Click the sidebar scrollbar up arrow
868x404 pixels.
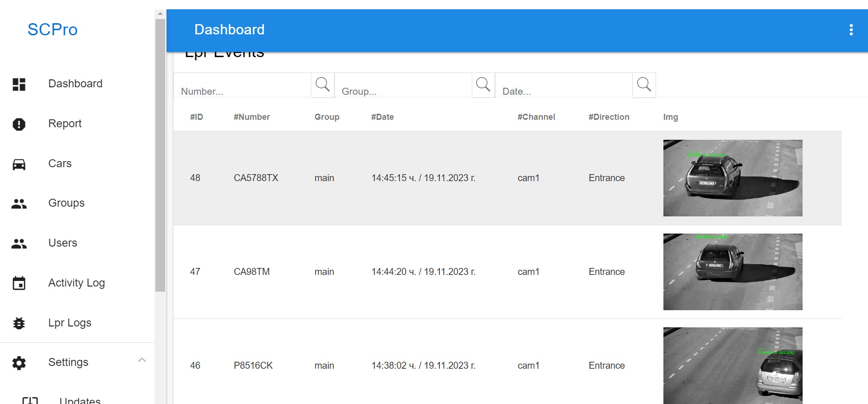point(160,14)
